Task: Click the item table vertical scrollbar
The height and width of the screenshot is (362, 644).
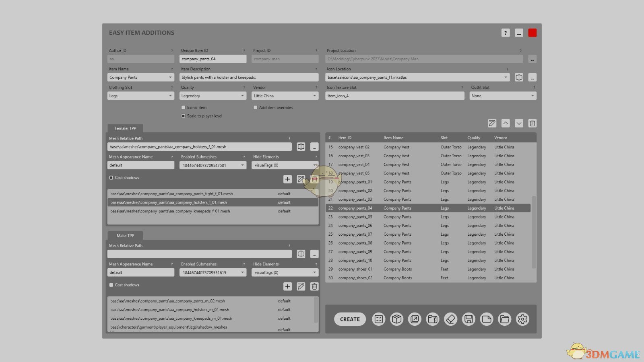Action: click(x=534, y=232)
